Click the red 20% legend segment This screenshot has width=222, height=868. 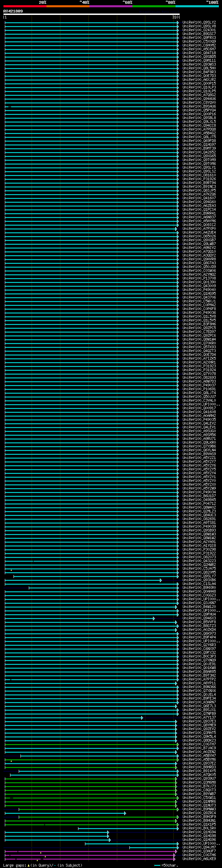tap(25, 6)
